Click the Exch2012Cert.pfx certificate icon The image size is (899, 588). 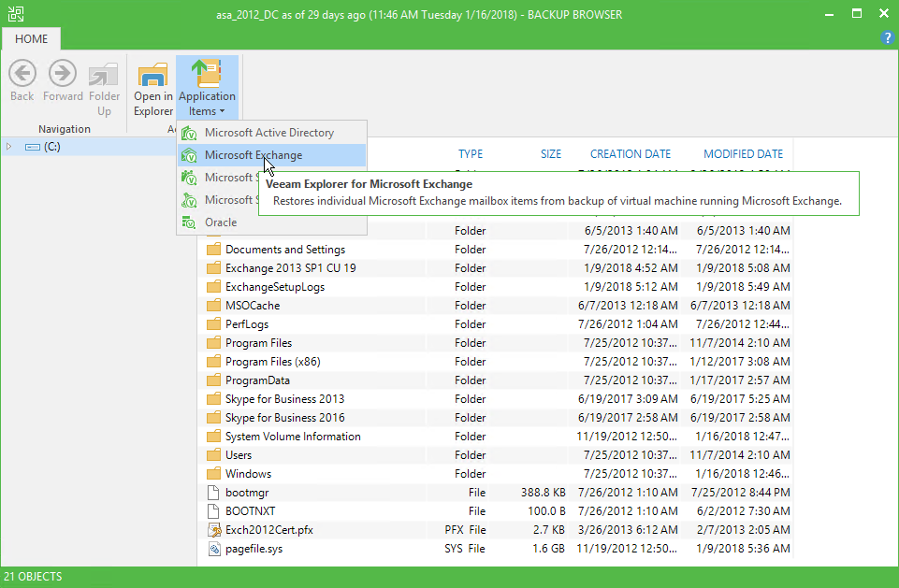(x=214, y=530)
